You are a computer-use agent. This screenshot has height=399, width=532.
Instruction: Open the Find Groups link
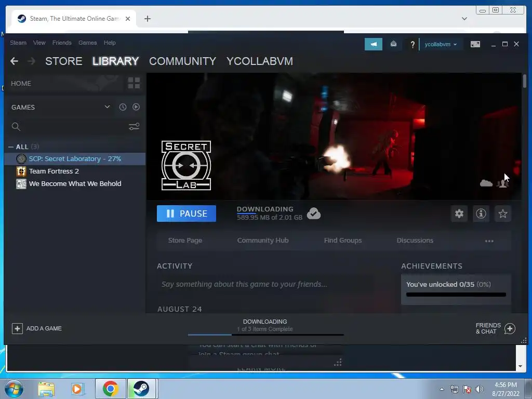click(343, 240)
